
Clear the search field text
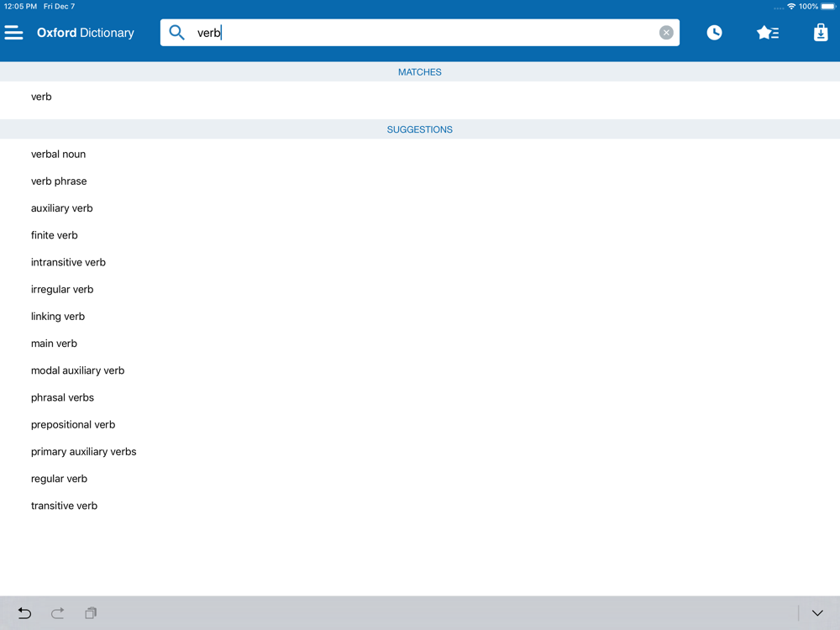tap(666, 33)
